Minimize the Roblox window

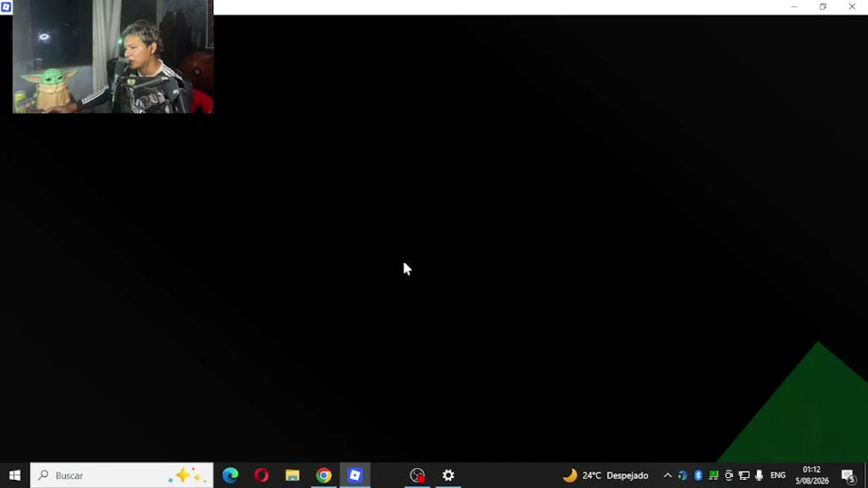click(794, 7)
